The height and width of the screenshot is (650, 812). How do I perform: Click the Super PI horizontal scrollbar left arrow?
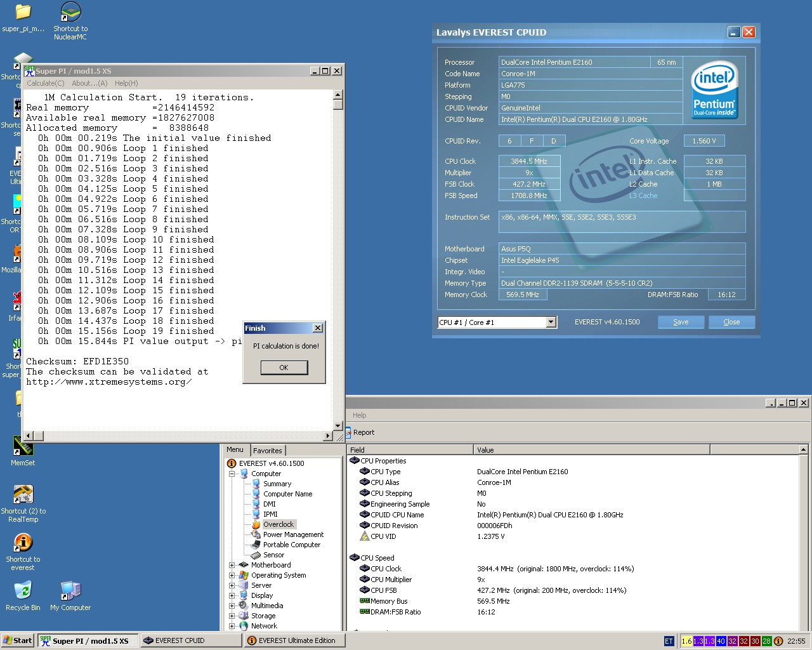29,436
